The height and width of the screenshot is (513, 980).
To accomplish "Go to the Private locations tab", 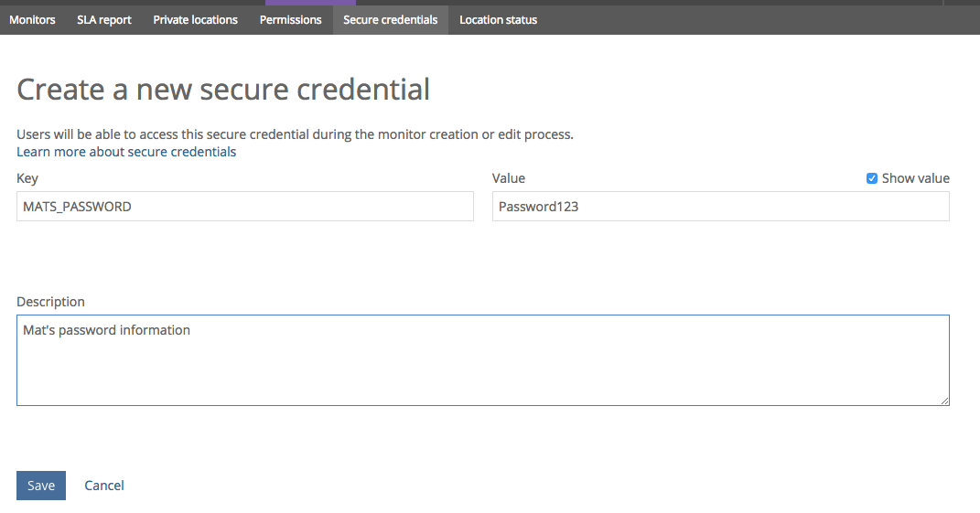I will (x=195, y=20).
